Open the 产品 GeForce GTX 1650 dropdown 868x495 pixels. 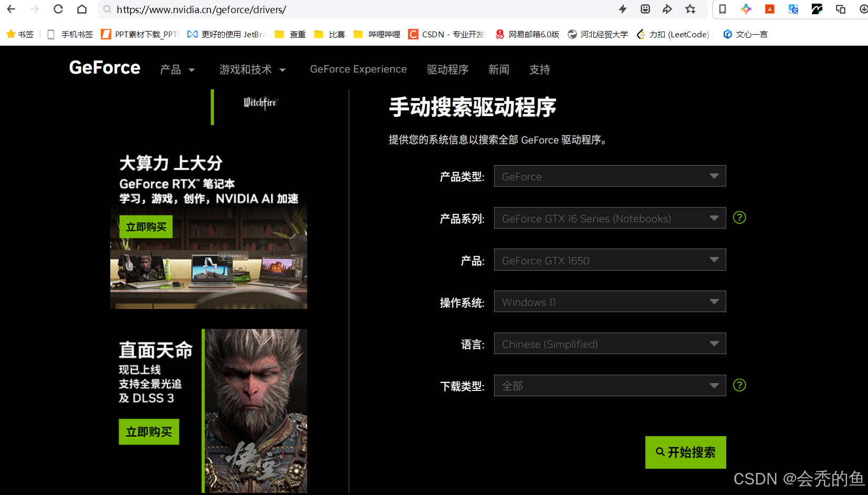pos(610,260)
